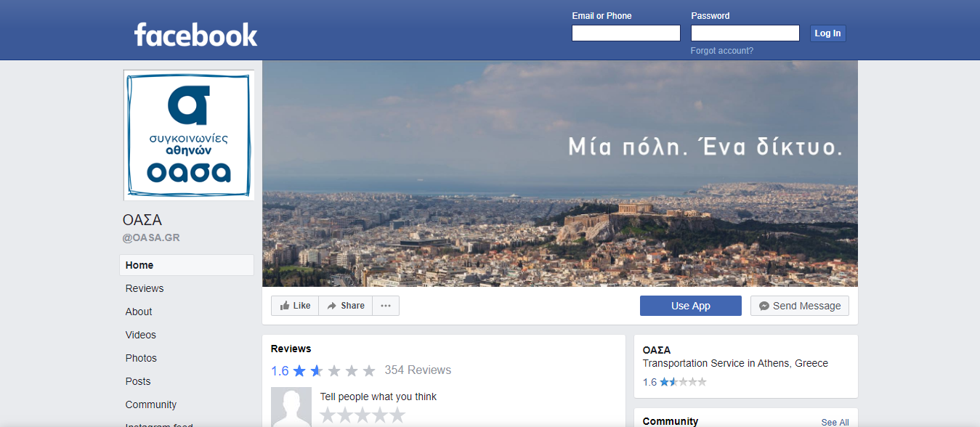Open the OASA profile picture

pos(189,135)
